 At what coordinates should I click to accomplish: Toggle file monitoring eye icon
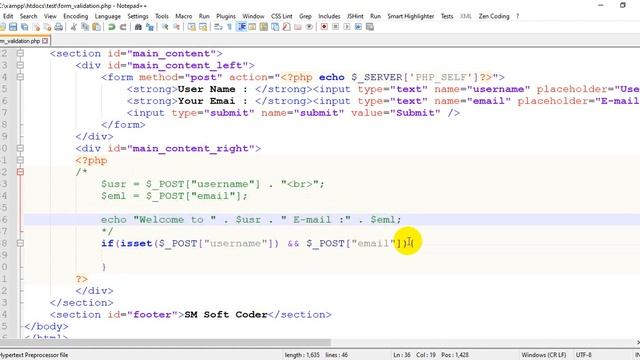309,27
